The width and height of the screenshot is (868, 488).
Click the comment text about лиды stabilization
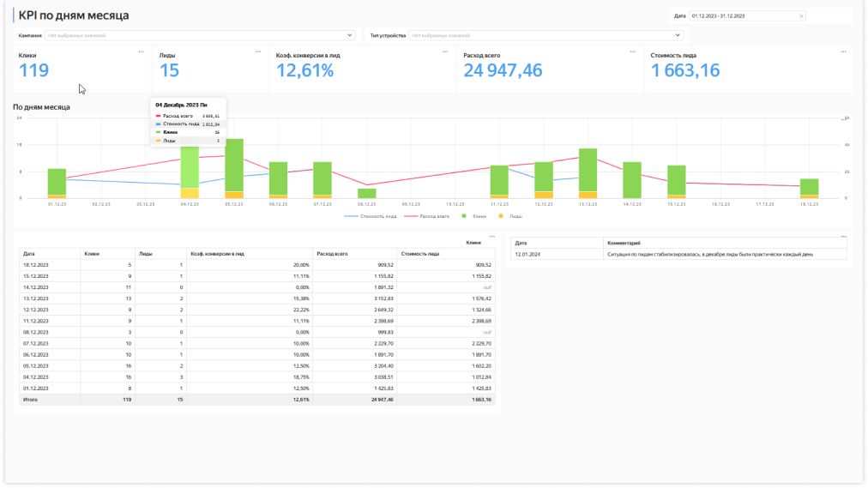[710, 255]
